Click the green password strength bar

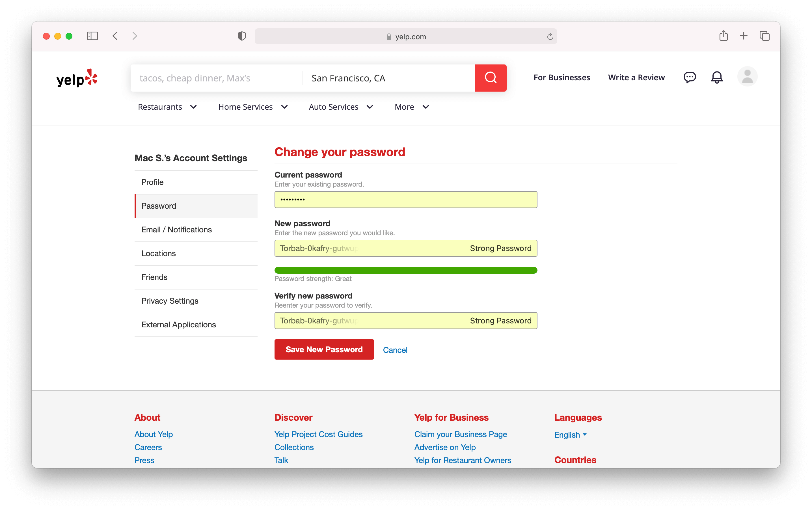coord(406,270)
